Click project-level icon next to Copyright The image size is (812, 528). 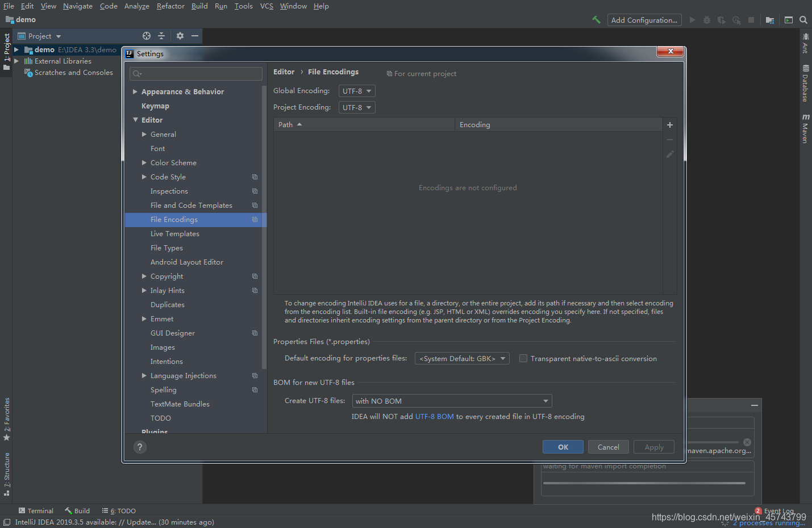click(x=255, y=276)
